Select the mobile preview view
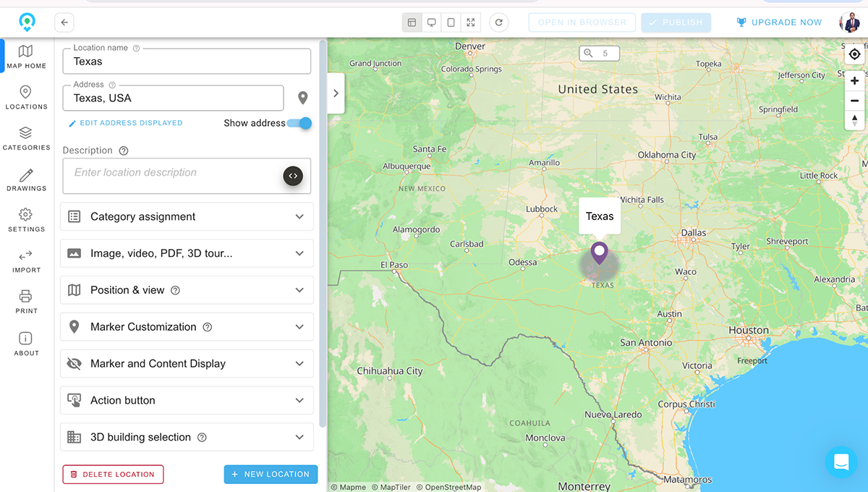Image resolution: width=868 pixels, height=492 pixels. click(x=451, y=22)
